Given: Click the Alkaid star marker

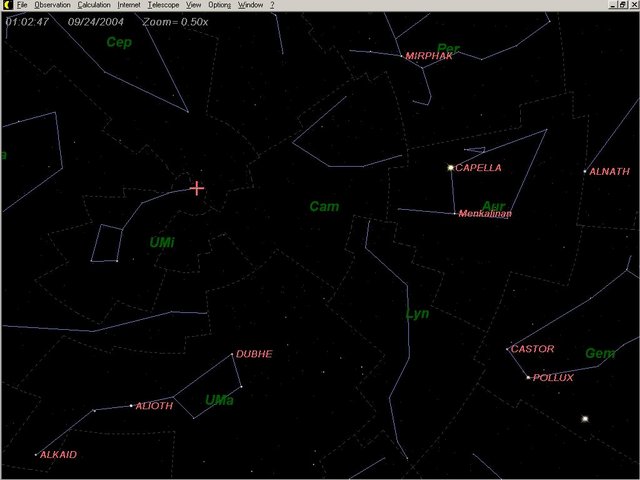Looking at the screenshot, I should point(37,455).
